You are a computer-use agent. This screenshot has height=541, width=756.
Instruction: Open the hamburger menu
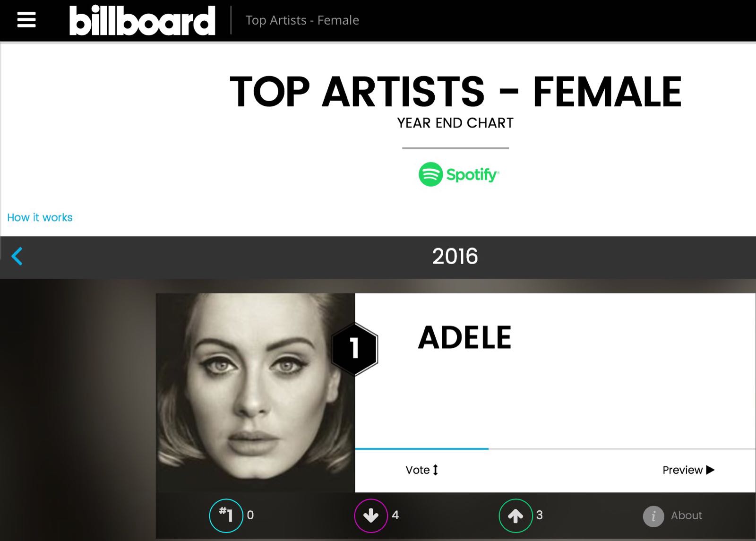[26, 20]
